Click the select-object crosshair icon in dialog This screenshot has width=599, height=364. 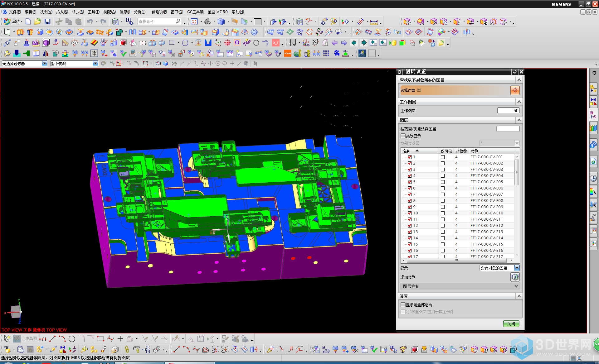(515, 90)
